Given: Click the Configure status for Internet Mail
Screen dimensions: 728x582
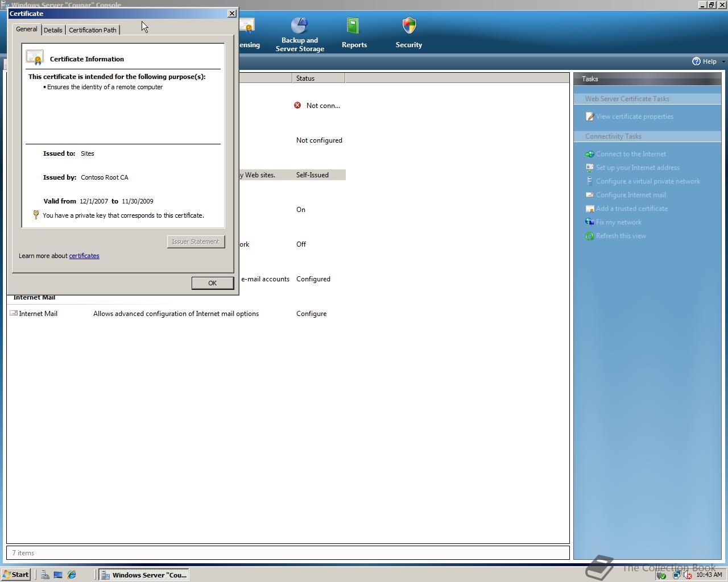Looking at the screenshot, I should [x=311, y=314].
